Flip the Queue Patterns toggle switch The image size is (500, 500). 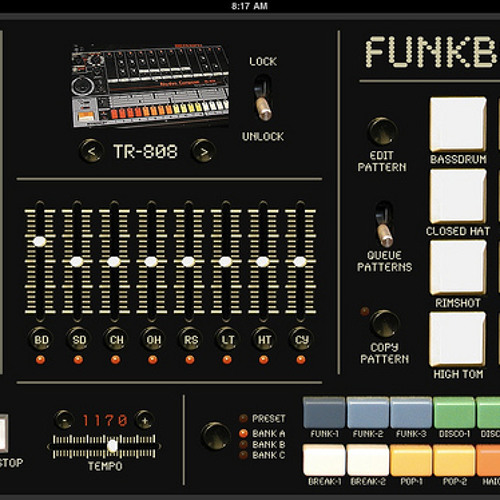(x=384, y=224)
